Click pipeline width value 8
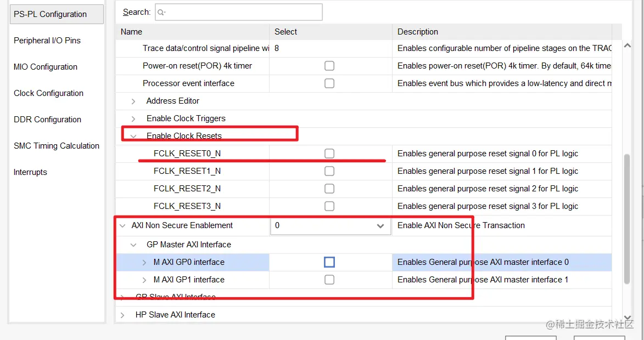644x340 pixels. point(277,48)
